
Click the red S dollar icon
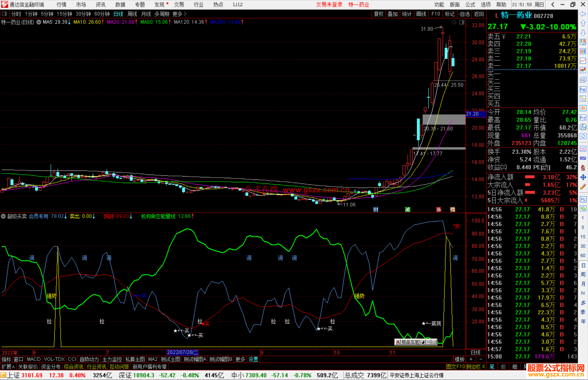pos(583,168)
